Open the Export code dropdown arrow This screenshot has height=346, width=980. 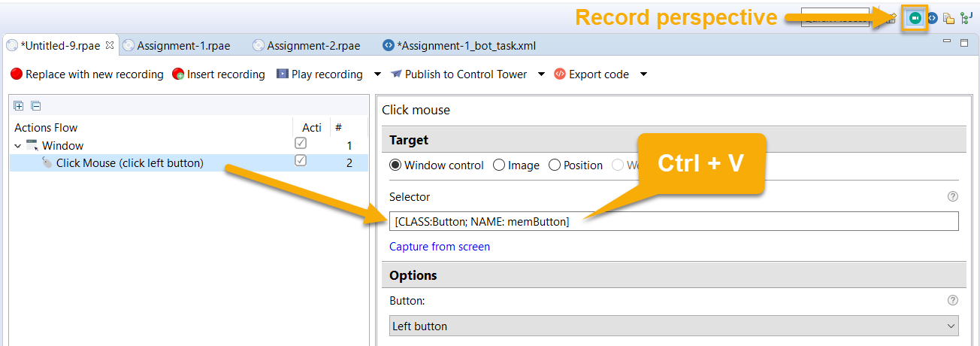tap(643, 74)
